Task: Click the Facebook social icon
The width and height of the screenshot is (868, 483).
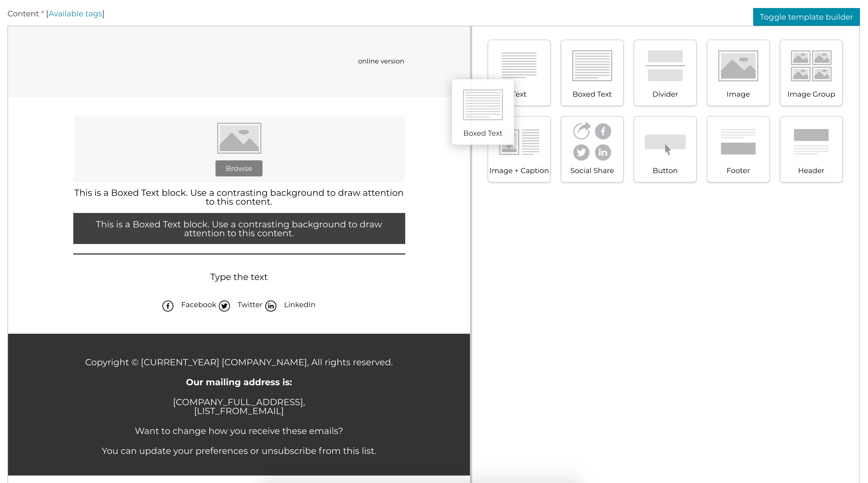Action: click(168, 305)
